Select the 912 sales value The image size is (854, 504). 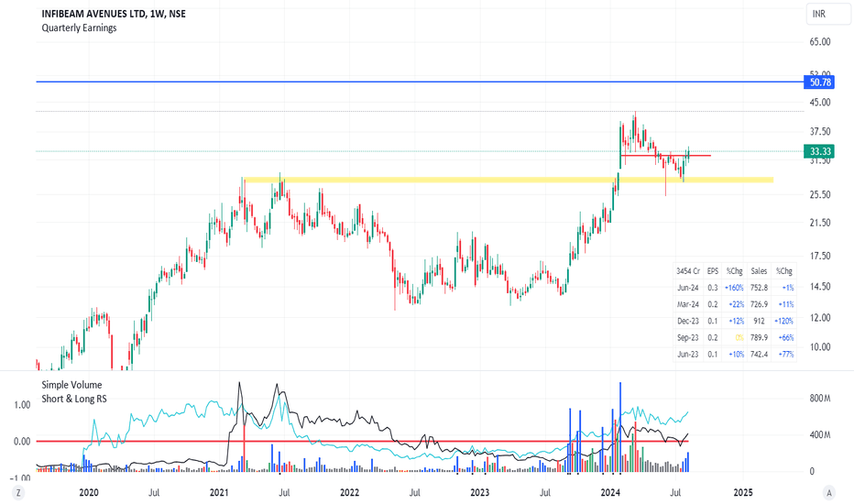759,321
